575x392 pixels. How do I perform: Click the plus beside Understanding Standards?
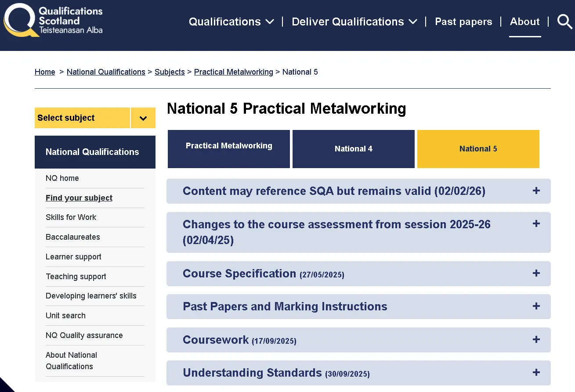[x=536, y=373]
